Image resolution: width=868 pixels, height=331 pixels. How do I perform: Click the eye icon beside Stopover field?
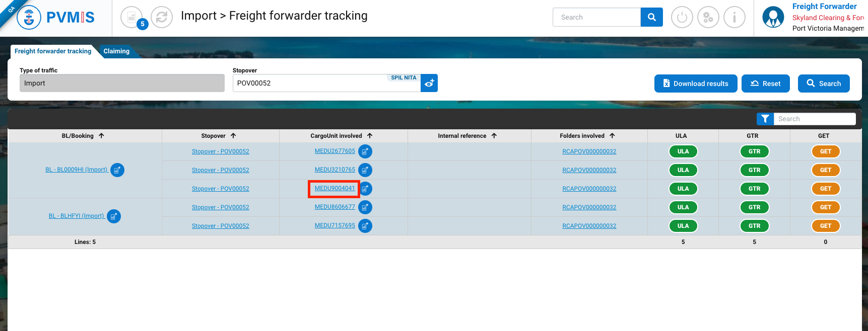pos(429,83)
